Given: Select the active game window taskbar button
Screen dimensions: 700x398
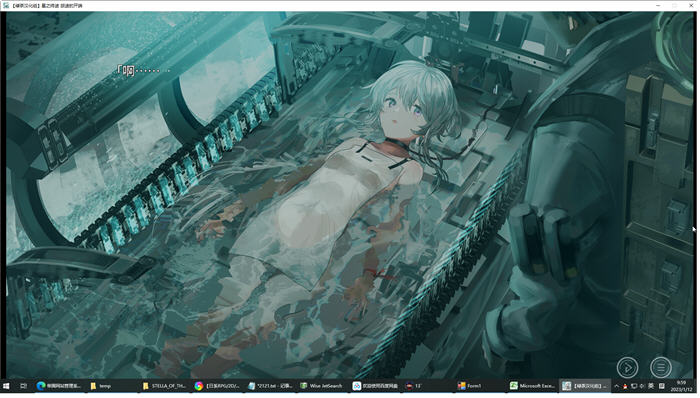Looking at the screenshot, I should point(584,386).
